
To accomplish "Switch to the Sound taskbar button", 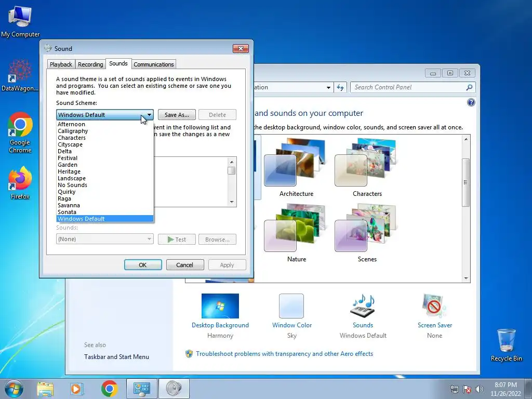I will click(x=174, y=389).
